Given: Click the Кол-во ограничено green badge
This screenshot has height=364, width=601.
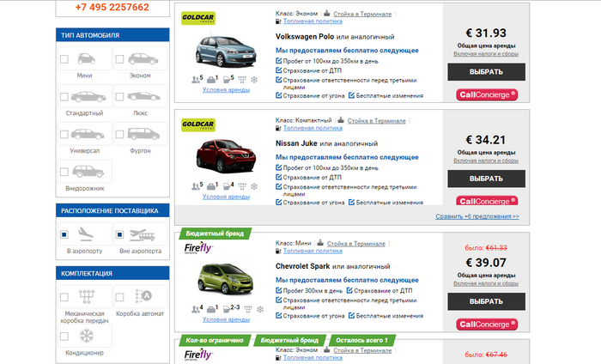Looking at the screenshot, I should click(x=215, y=340).
